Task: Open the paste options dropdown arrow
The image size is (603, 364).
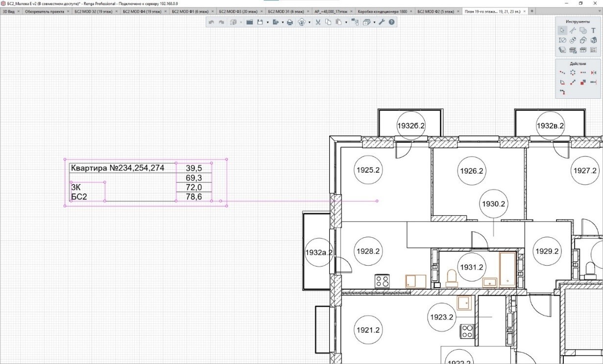Action: [x=346, y=22]
